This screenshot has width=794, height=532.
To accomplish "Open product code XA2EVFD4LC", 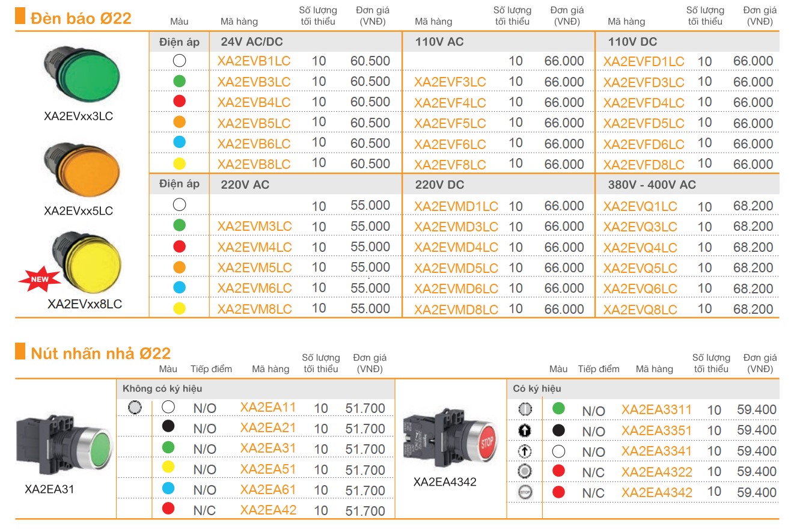I will [x=644, y=103].
